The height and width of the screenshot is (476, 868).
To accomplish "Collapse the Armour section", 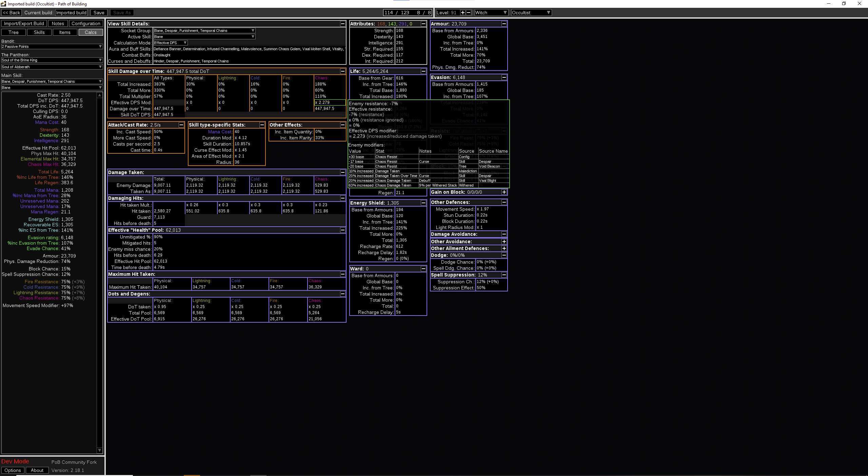I will click(504, 24).
